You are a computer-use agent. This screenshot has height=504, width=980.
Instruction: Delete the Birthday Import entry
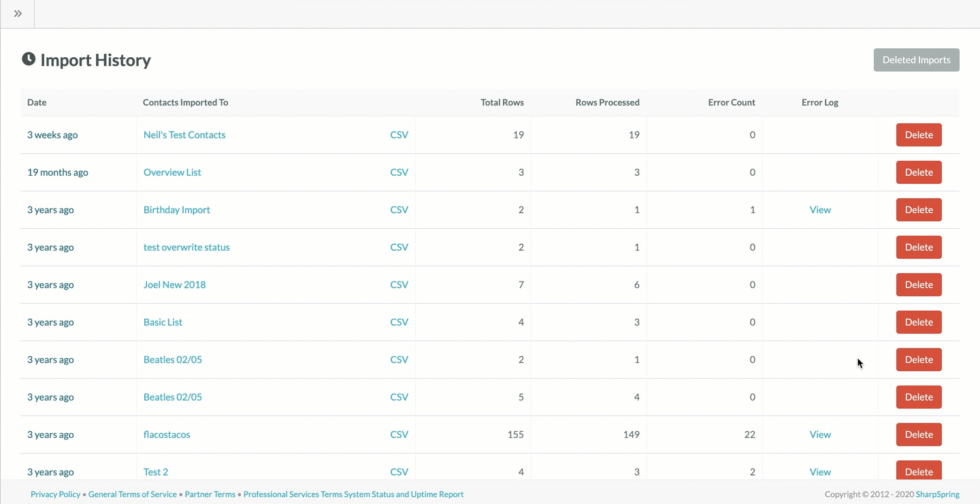coord(918,210)
